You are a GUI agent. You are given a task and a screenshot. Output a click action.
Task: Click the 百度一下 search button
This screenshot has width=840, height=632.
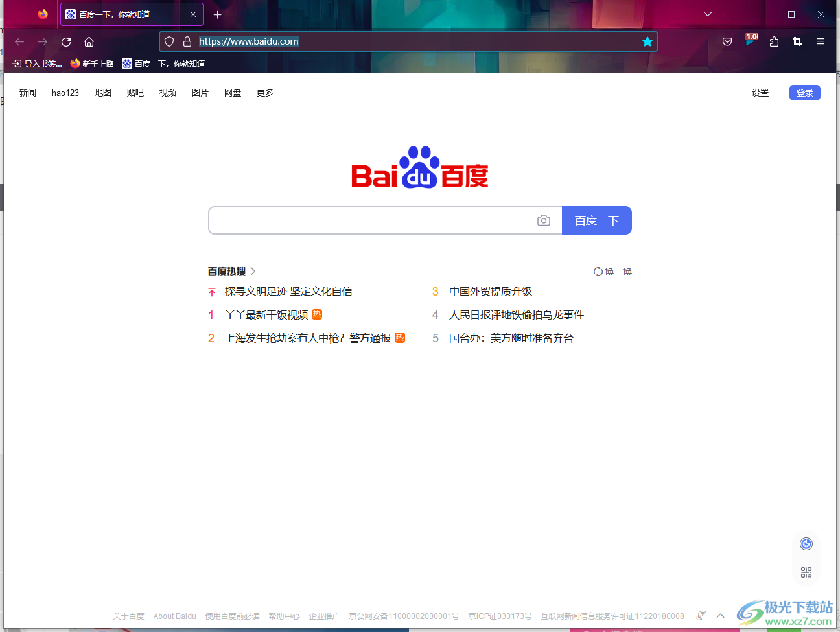(597, 220)
